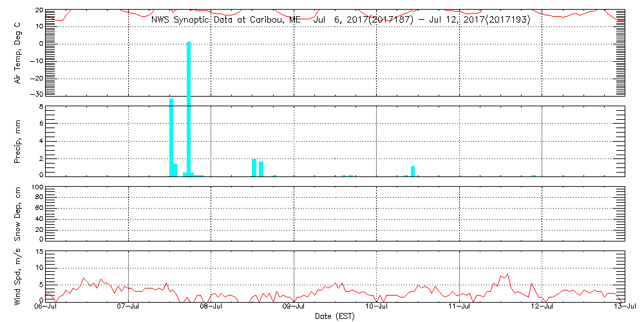Click the highest wind speed peak on 11-Jul
The image size is (644, 322).
click(507, 275)
